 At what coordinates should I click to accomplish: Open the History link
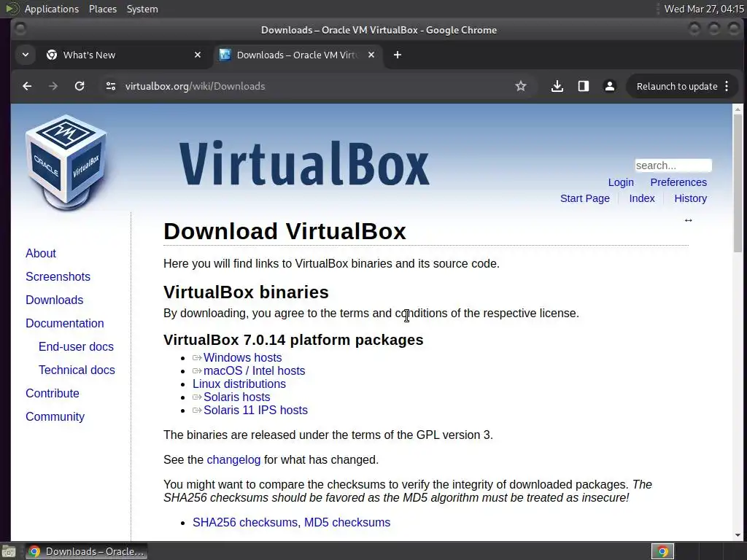[690, 198]
